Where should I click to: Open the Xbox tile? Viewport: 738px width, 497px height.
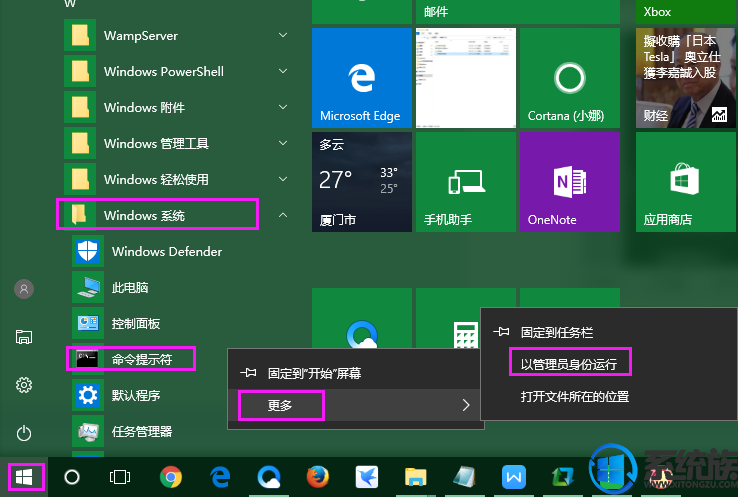tap(686, 12)
